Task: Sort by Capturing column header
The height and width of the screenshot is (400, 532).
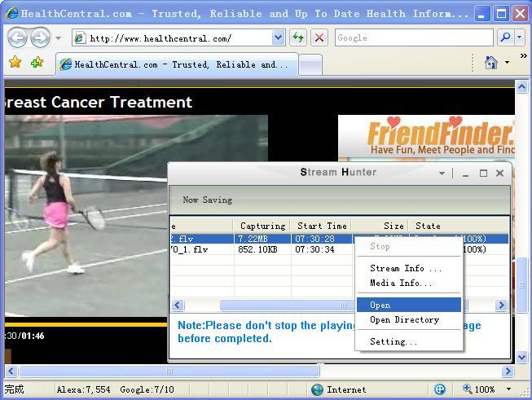Action: pyautogui.click(x=262, y=226)
